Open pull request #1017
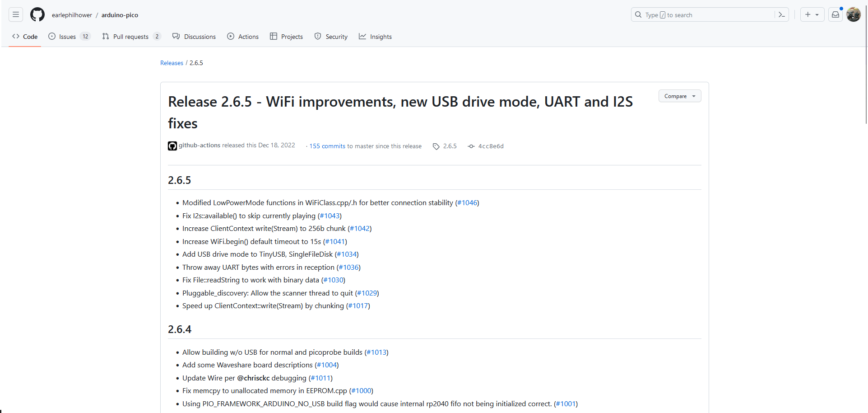 (358, 306)
